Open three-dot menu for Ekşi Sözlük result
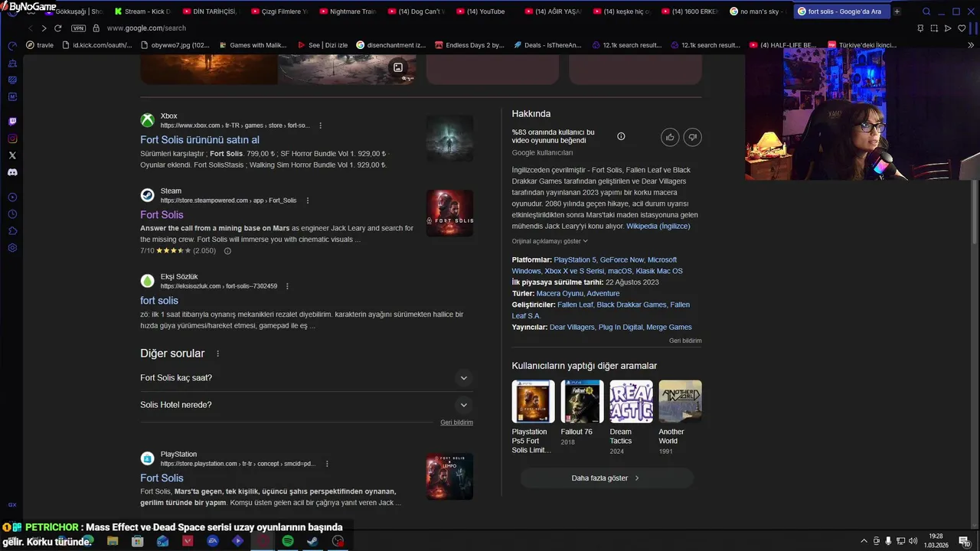Image resolution: width=980 pixels, height=551 pixels. (x=287, y=286)
